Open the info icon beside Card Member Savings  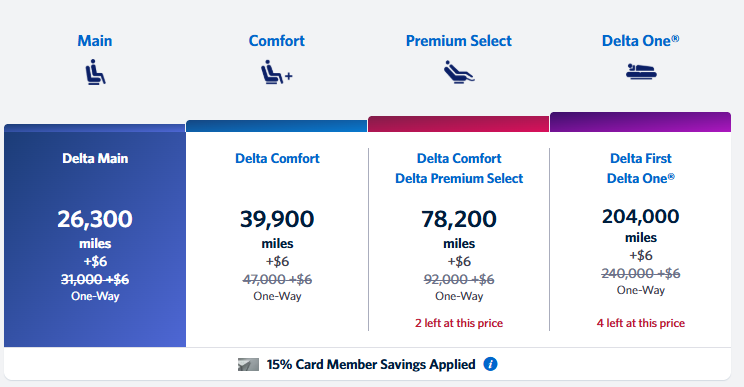490,364
